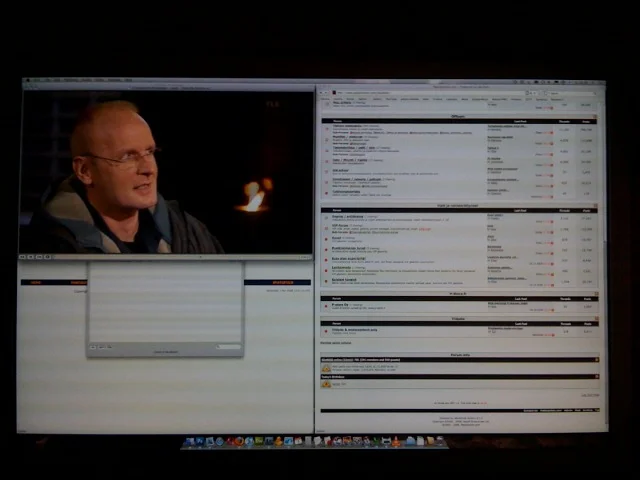Select the HOME tab on the left webpage
640x480 pixels.
coord(36,283)
